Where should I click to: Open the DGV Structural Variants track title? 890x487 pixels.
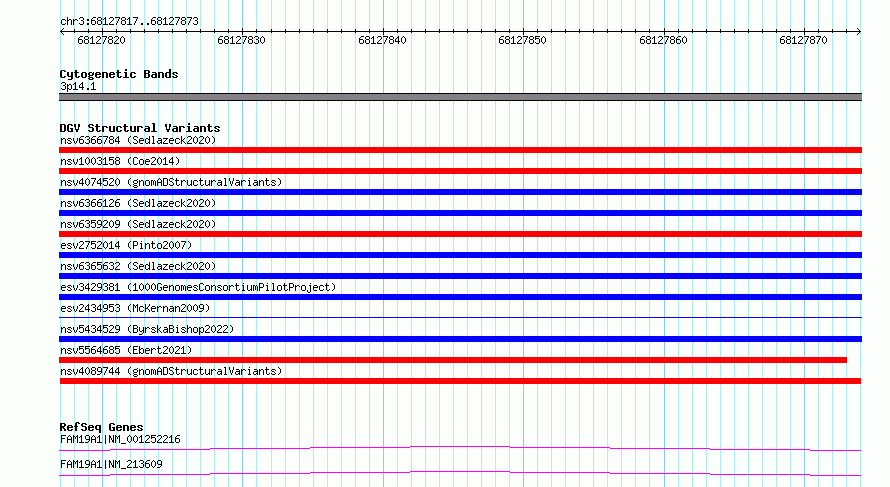[140, 128]
